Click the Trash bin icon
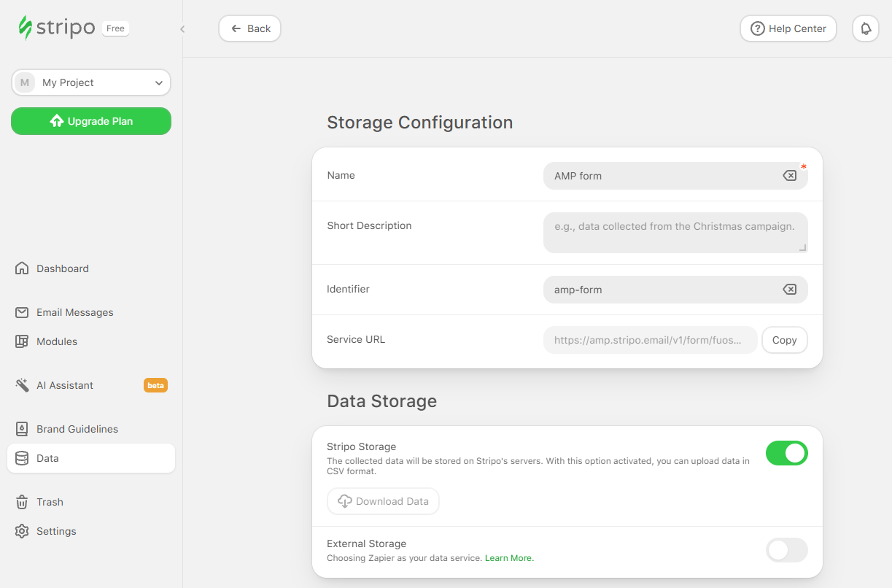 pyautogui.click(x=22, y=502)
